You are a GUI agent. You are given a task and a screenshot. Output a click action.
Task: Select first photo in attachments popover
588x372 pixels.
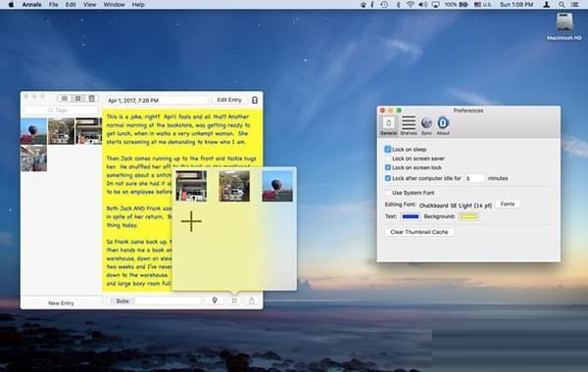(191, 186)
